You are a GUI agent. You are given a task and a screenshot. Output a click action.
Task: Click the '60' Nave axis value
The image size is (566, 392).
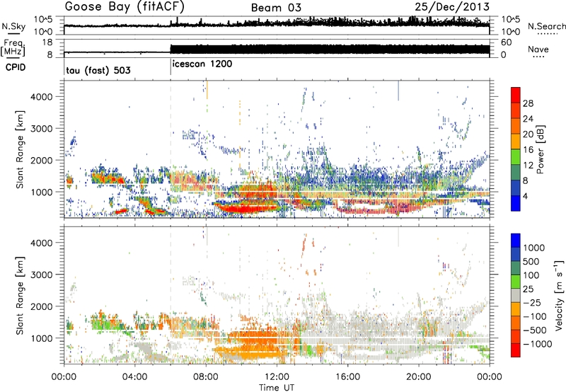click(x=507, y=42)
